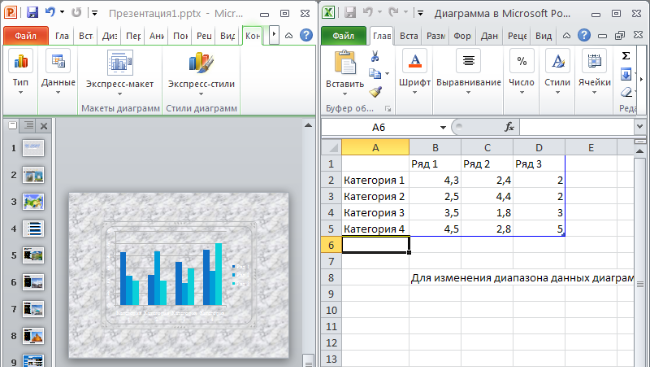Image resolution: width=650 pixels, height=367 pixels.
Task: Click the insert function fx button
Action: (x=509, y=127)
